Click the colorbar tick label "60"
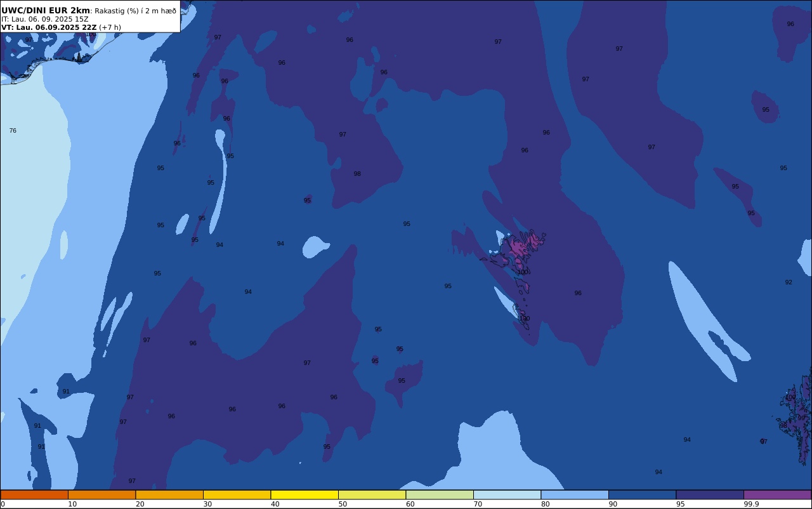The image size is (812, 509). pos(410,504)
